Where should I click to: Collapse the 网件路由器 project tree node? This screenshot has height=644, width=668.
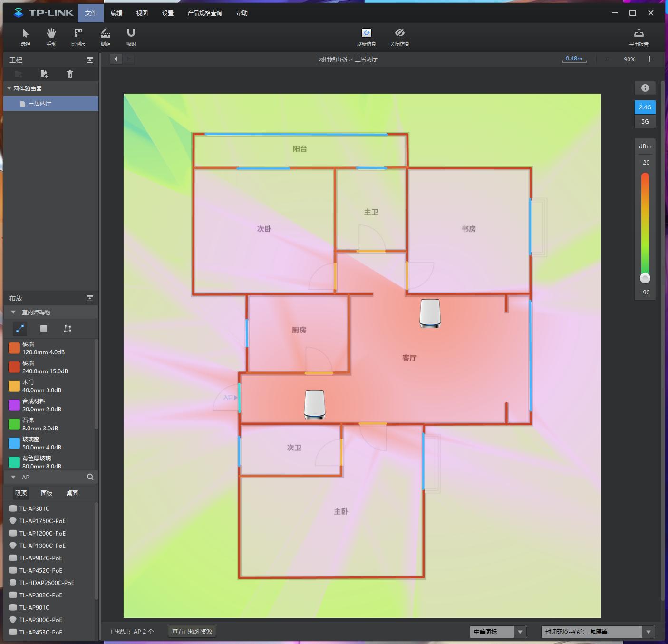9,88
